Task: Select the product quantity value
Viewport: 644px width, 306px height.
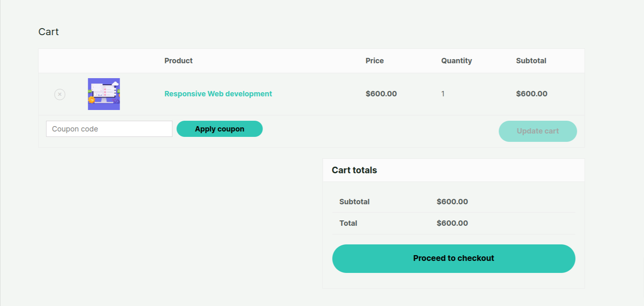Action: [x=443, y=94]
